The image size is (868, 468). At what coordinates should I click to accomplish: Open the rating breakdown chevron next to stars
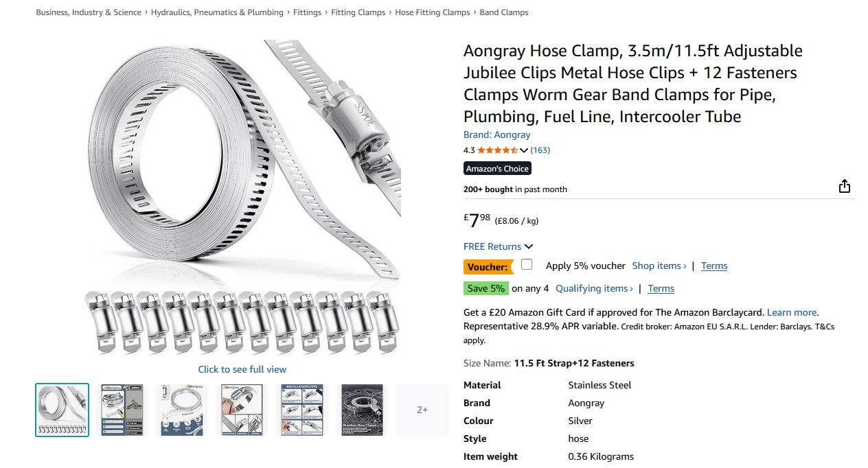coord(524,150)
